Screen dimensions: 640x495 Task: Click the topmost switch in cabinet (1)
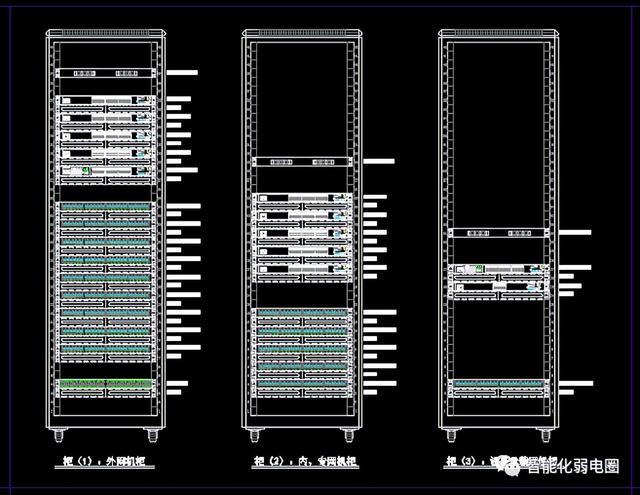(x=106, y=100)
